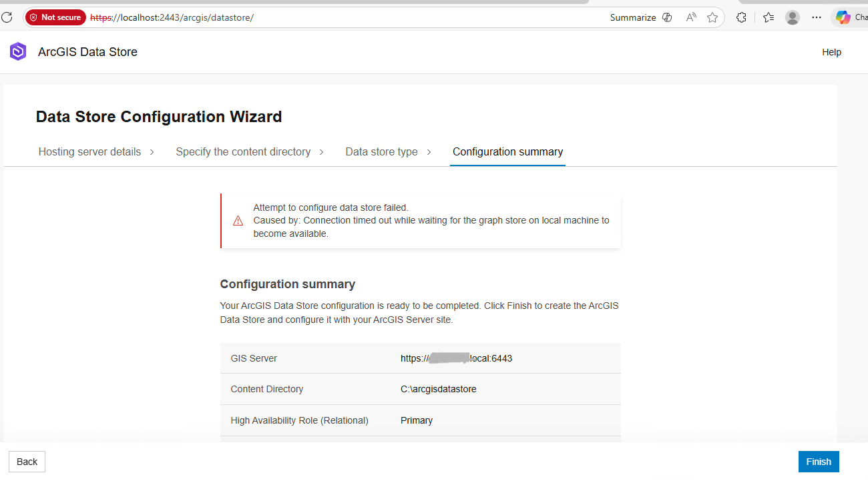The height and width of the screenshot is (481, 868).
Task: Switch to Data store type step
Action: click(381, 152)
